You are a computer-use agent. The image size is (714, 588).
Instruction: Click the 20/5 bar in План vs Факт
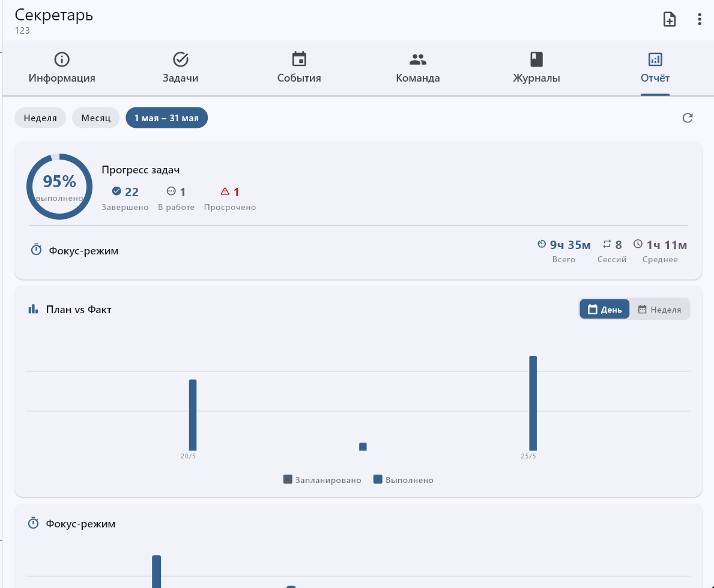[x=193, y=415]
